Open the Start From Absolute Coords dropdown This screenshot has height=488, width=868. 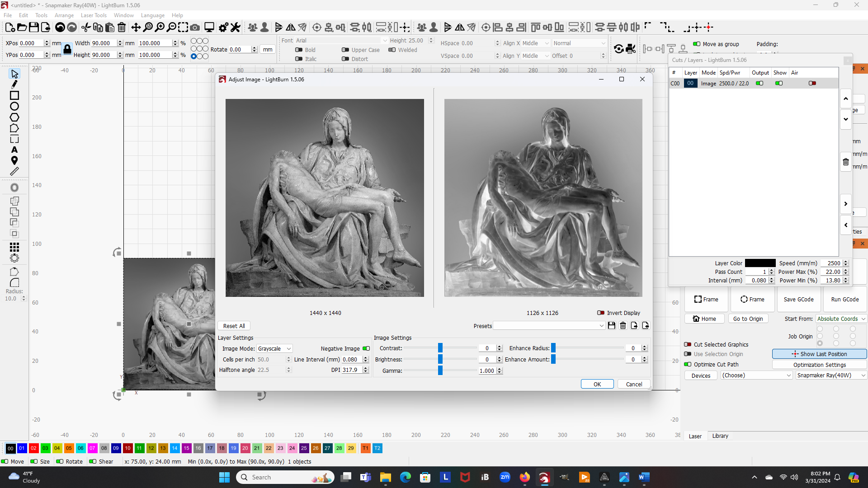tap(841, 319)
